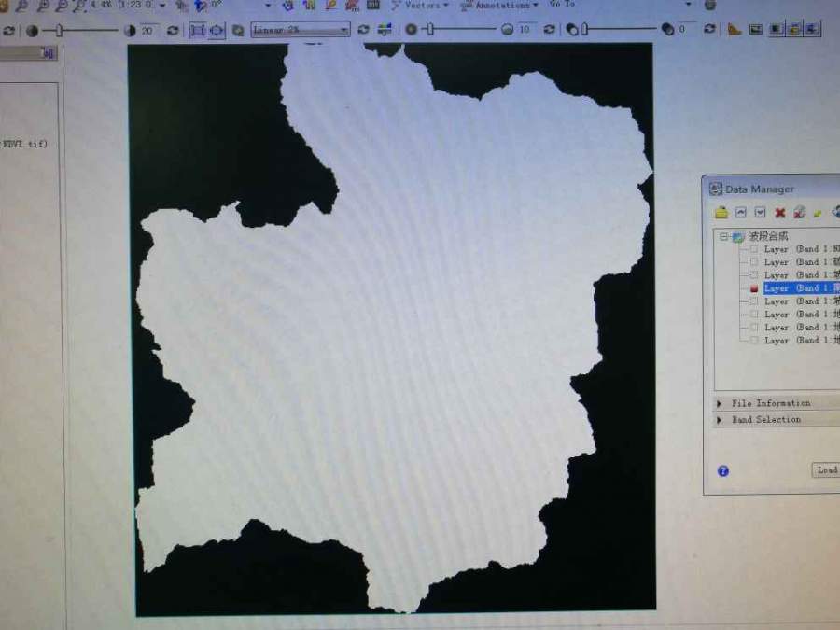
Task: Click the sharpen slider handle left of 10
Action: coord(430,30)
